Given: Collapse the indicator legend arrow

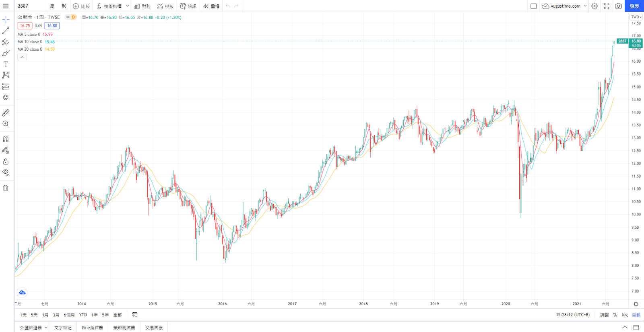Looking at the screenshot, I should [22, 57].
